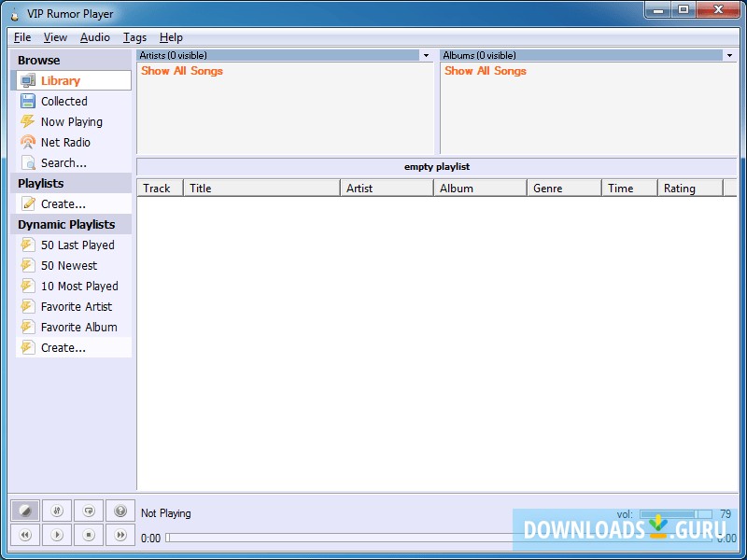
Task: Click the VIP Rumor Player title icon
Action: [x=15, y=14]
